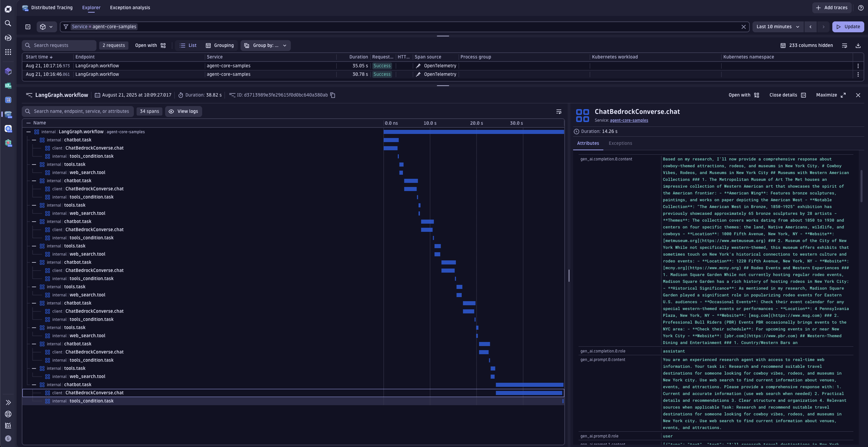Click the download icon above the requests table
The height and width of the screenshot is (447, 868).
[859, 46]
